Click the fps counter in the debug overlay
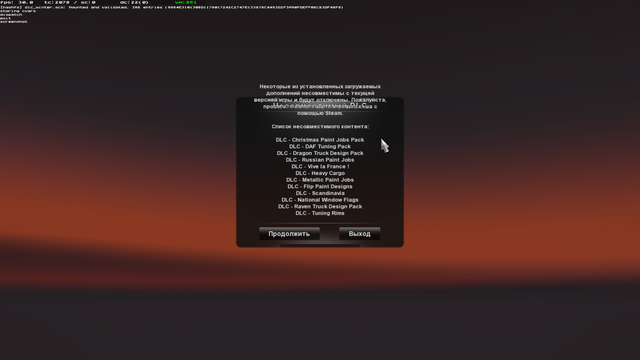This screenshot has height=360, width=640. click(x=17, y=2)
